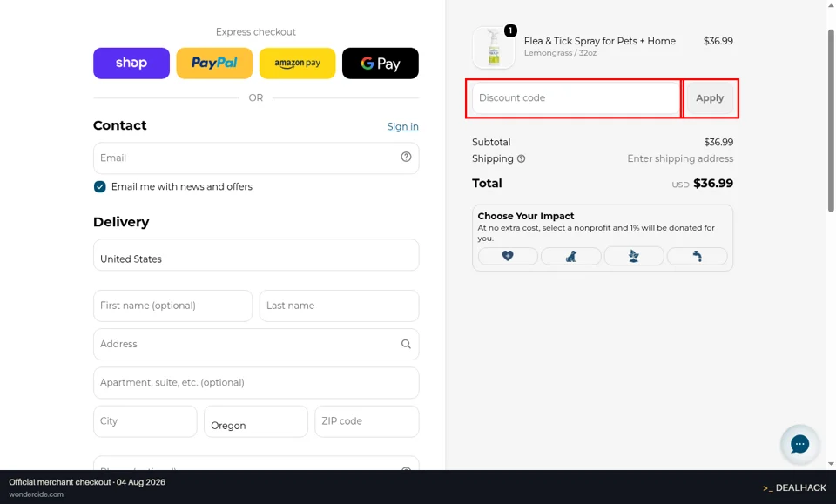836x504 pixels.
Task: Uncheck Email me with news and offers
Action: [99, 186]
